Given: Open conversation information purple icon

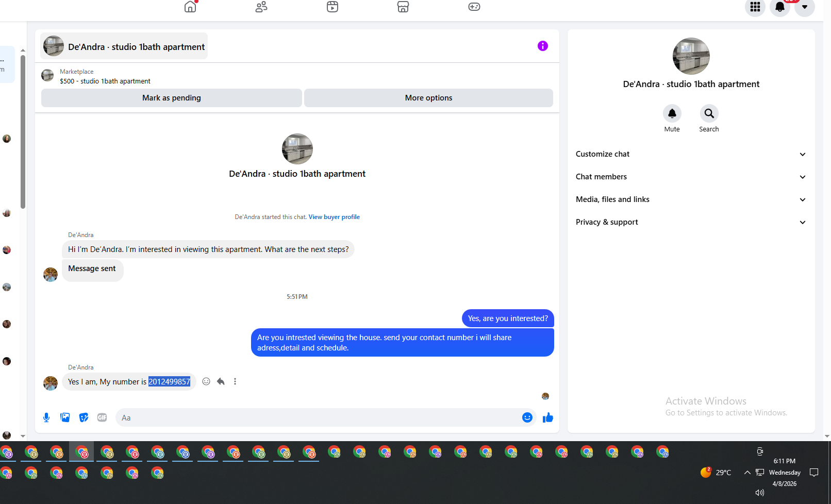Looking at the screenshot, I should pyautogui.click(x=543, y=46).
